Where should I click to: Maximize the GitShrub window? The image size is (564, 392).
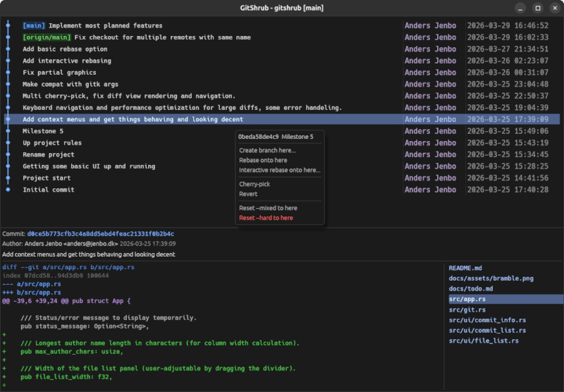pyautogui.click(x=538, y=8)
